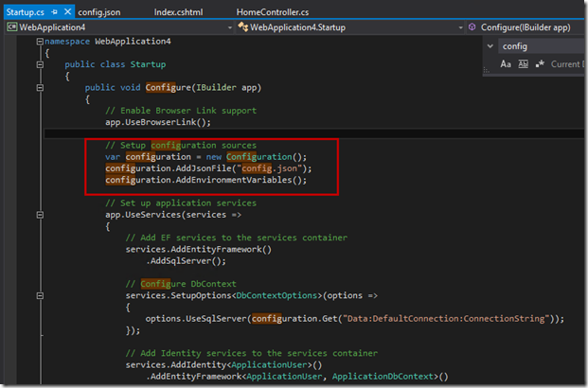Open the Configure(IBuilder app) member dropdown
588x388 pixels.
[x=525, y=27]
